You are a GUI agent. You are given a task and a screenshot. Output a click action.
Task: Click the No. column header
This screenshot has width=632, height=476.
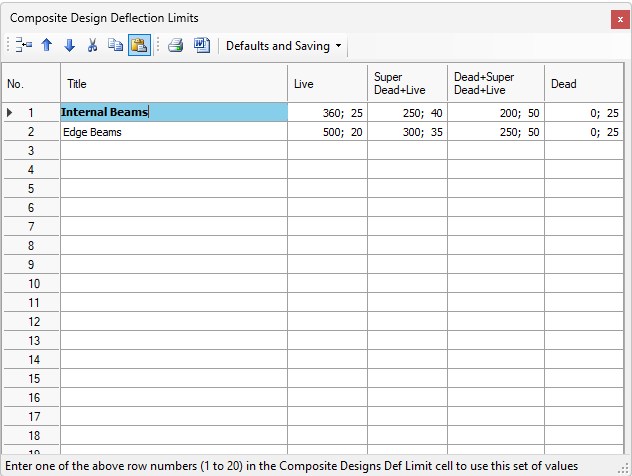tap(31, 83)
